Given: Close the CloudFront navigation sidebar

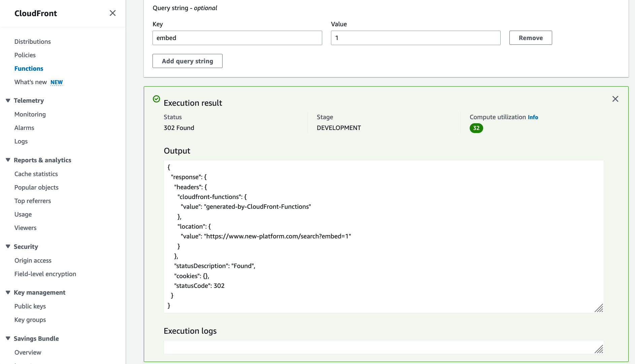Looking at the screenshot, I should tap(112, 13).
